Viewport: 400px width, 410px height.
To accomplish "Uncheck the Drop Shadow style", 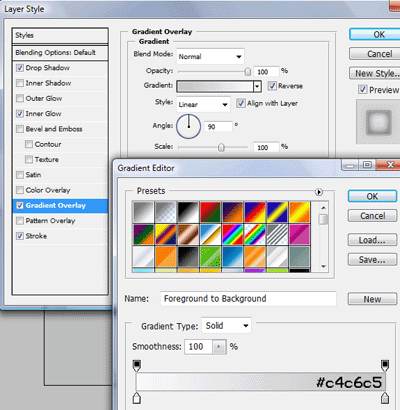I will pos(20,68).
